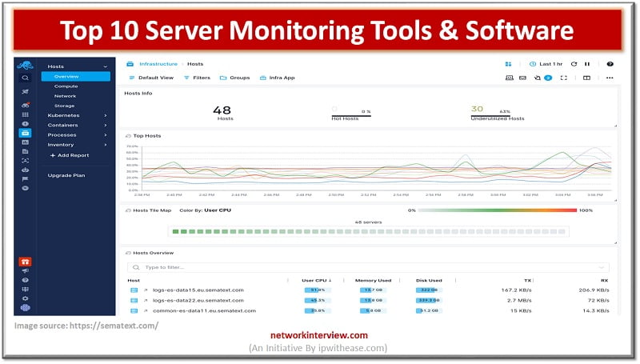
Task: Open the black help icon in the header
Action: [610, 64]
